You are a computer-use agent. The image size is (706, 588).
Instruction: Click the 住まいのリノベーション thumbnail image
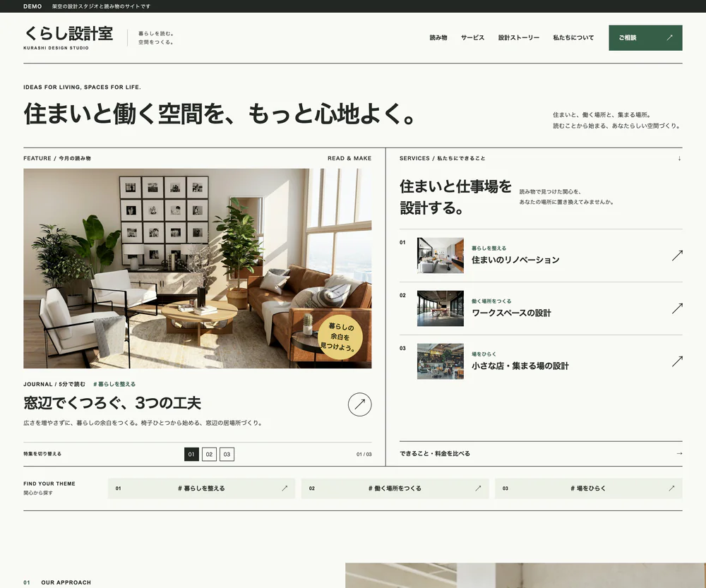pyautogui.click(x=441, y=256)
